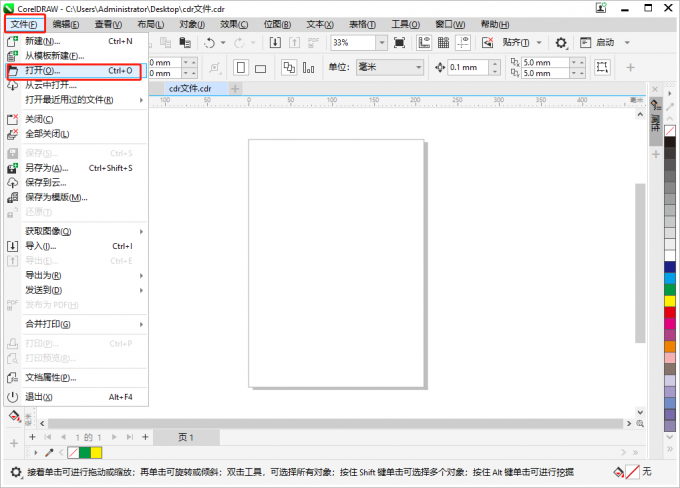The image size is (680, 488).
Task: Expand the 启动 launch dropdown arrow
Action: [x=627, y=43]
